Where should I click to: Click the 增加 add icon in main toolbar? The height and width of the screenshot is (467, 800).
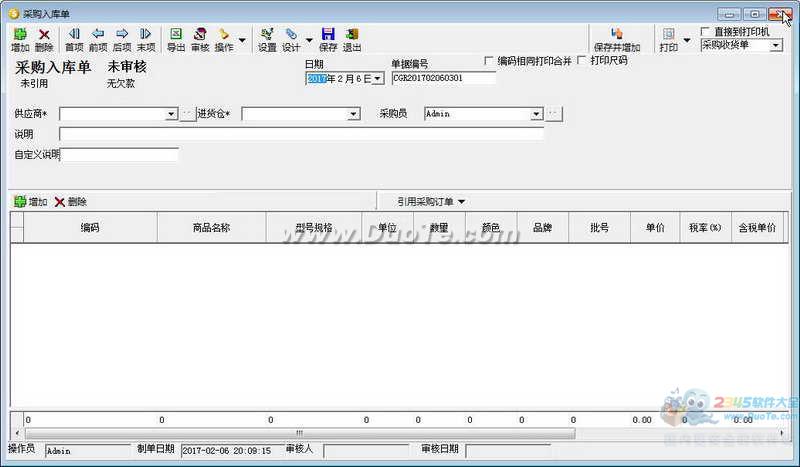pos(20,40)
